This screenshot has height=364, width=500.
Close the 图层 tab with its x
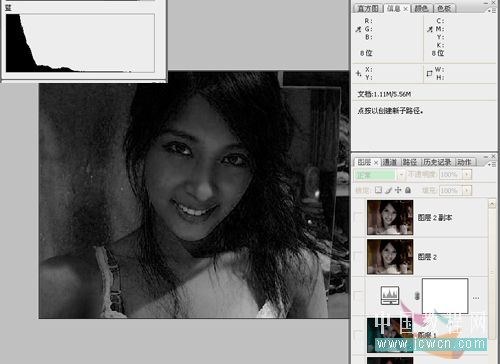376,163
